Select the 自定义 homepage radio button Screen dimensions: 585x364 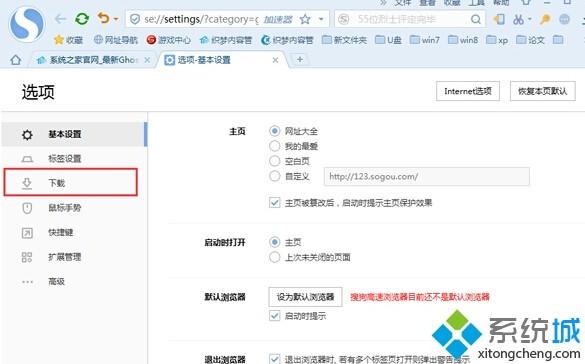(275, 176)
